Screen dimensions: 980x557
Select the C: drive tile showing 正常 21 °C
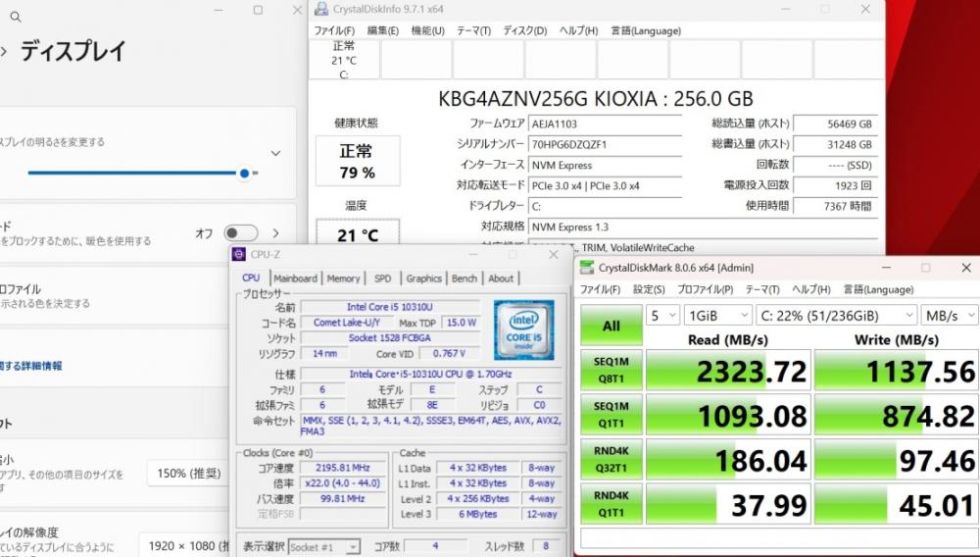click(344, 60)
